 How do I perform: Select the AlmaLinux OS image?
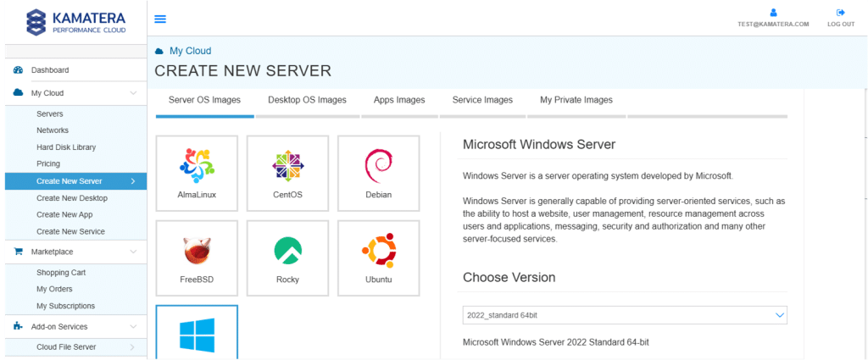coord(197,174)
